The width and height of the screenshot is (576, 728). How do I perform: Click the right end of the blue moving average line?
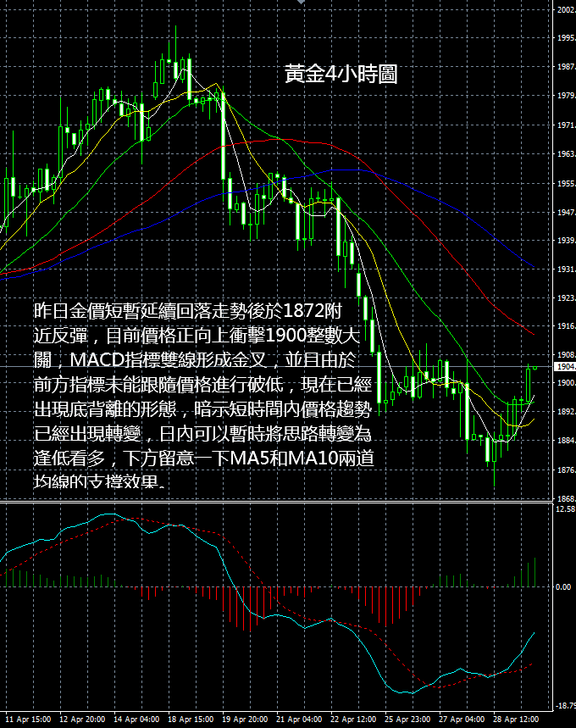coord(534,267)
